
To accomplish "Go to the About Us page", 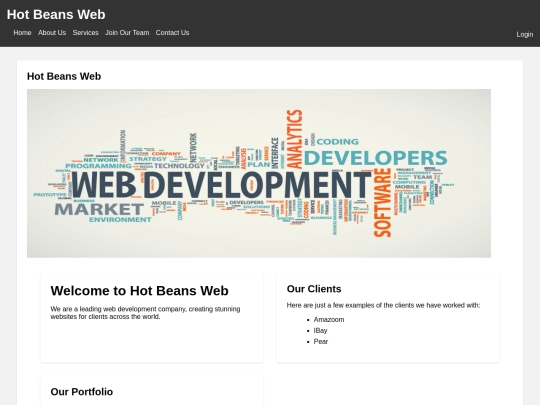I will 52,33.
